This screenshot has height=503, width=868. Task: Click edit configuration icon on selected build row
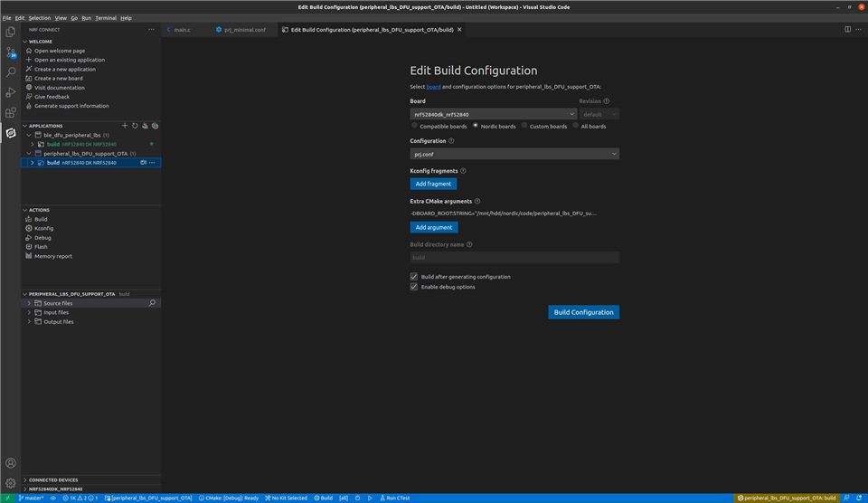(144, 163)
